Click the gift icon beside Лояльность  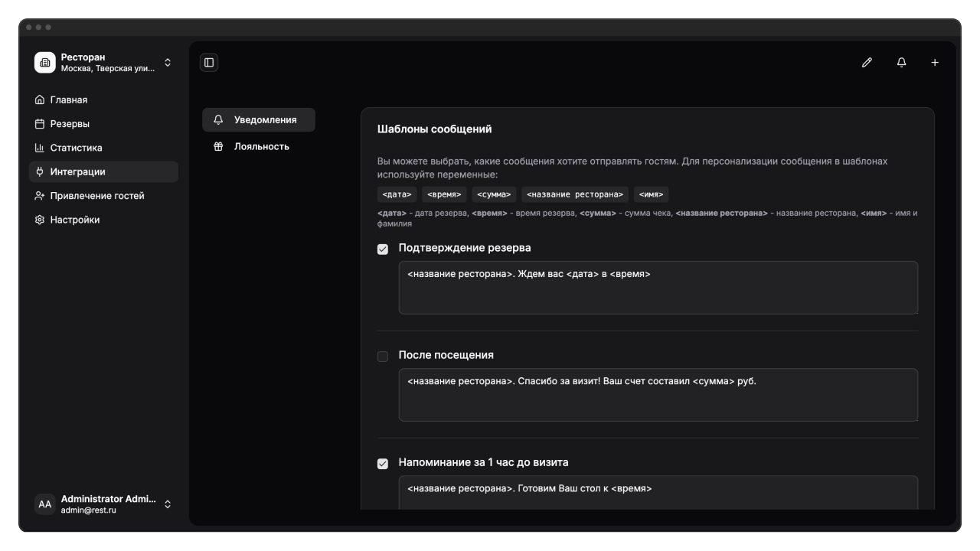click(x=218, y=147)
